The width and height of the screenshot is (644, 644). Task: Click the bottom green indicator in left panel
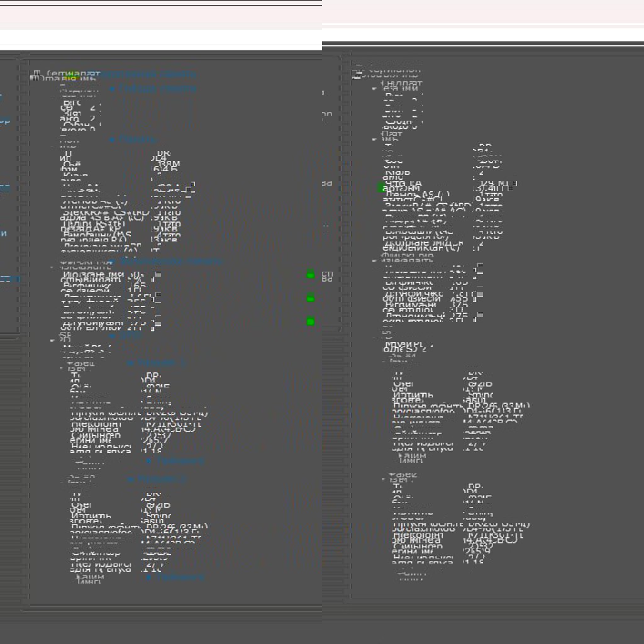click(310, 321)
